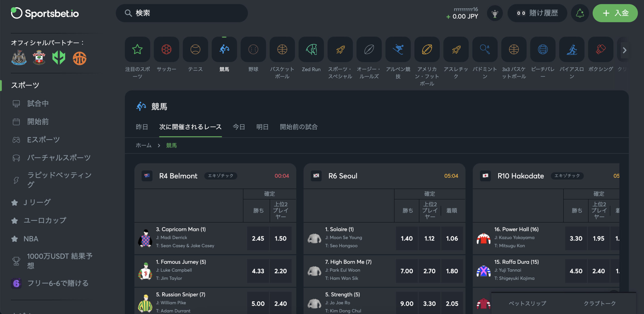The height and width of the screenshot is (314, 644).
Task: Bet Solaire win odds 1.40
Action: point(407,238)
